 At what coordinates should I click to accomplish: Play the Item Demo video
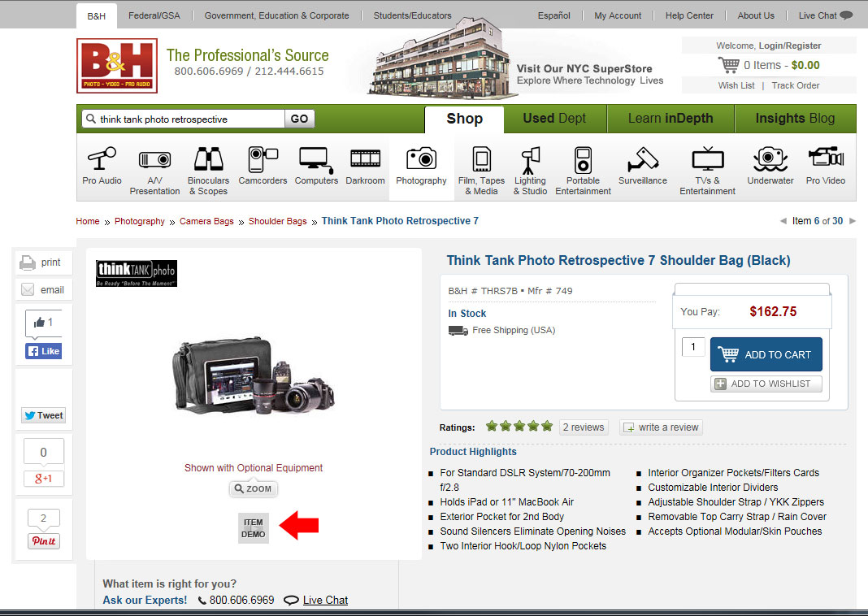pyautogui.click(x=254, y=528)
